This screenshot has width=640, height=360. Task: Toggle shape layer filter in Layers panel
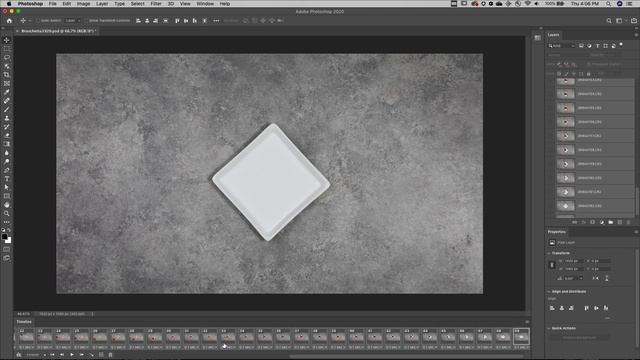coord(606,46)
